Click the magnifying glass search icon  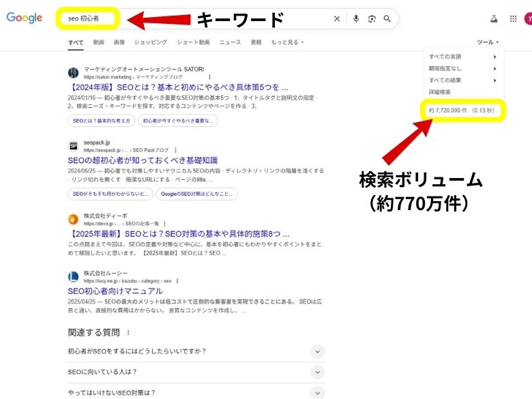(387, 18)
